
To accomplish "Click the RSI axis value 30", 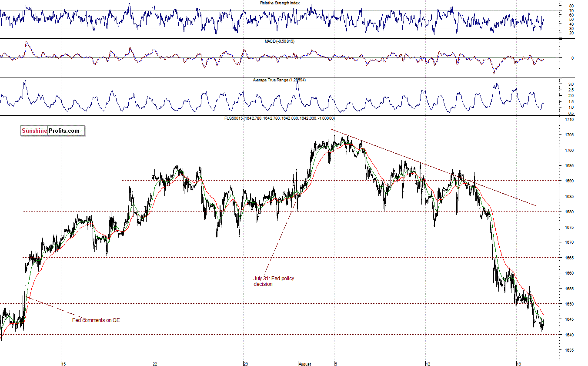I will 571,28.
